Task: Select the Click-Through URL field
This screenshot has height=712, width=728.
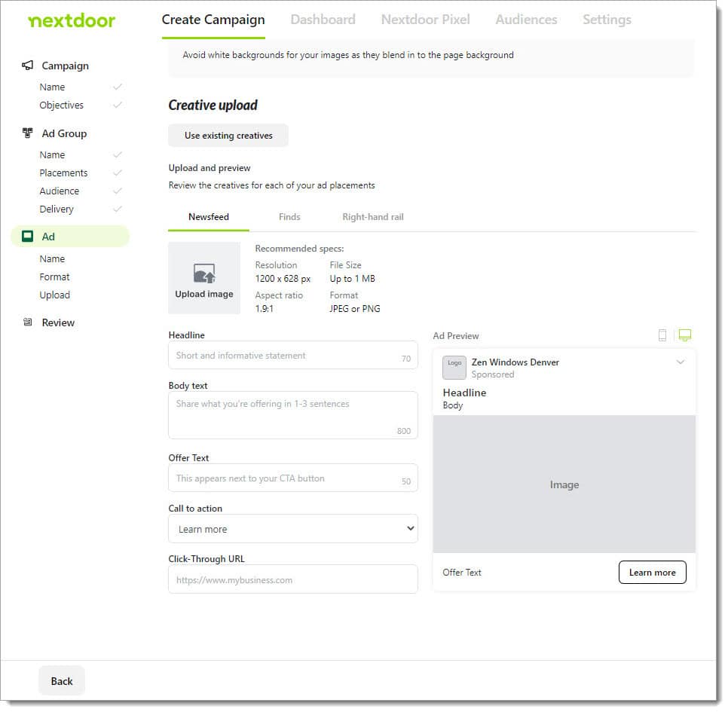Action: click(292, 579)
